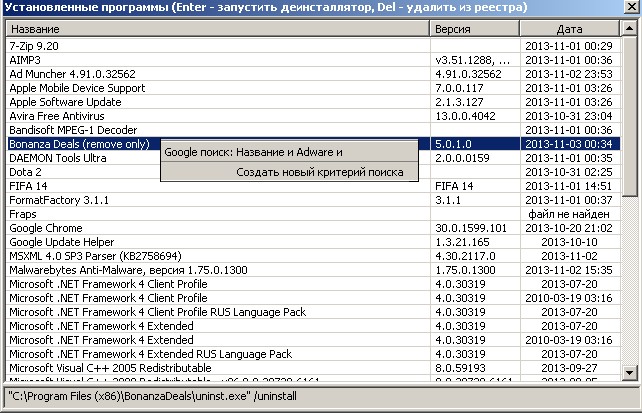Click date 2013-09-27 cell
This screenshot has width=642, height=413.
pos(570,368)
